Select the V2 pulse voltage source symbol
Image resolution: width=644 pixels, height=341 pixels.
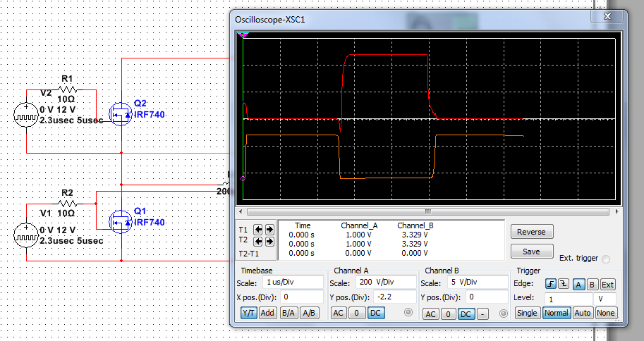pos(26,114)
